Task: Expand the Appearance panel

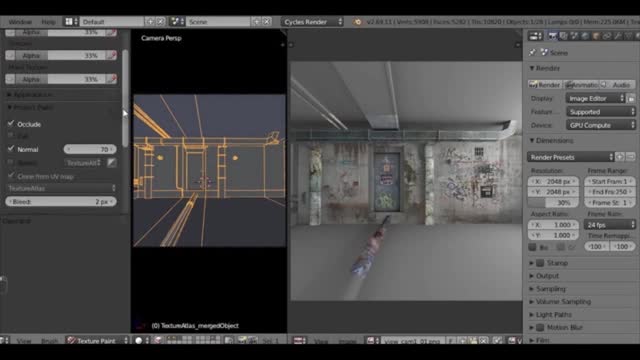Action: click(x=31, y=95)
